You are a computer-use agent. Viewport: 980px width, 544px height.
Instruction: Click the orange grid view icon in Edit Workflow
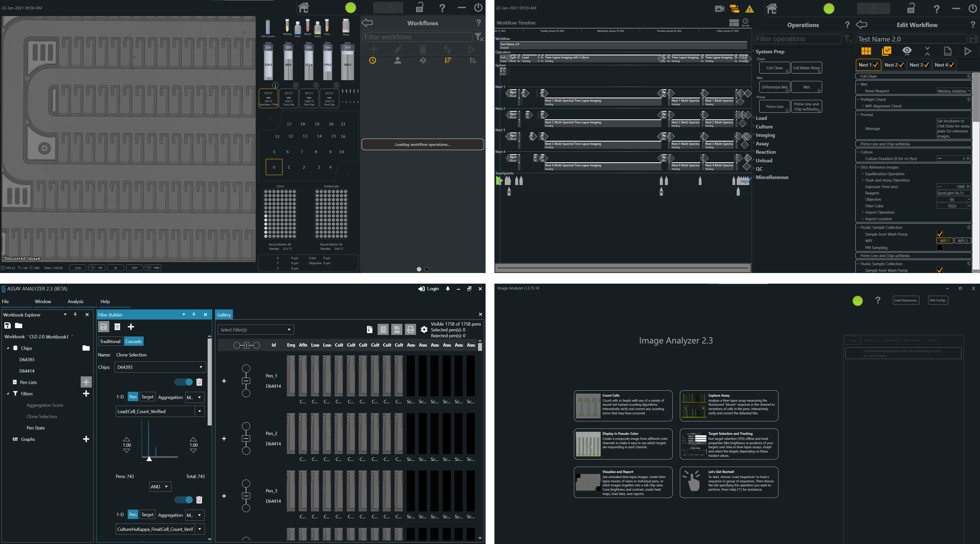point(866,51)
